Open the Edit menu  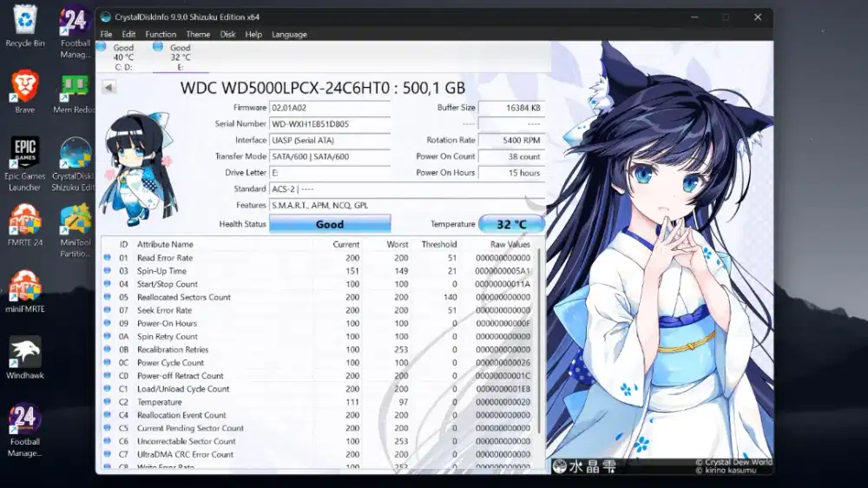coord(128,35)
